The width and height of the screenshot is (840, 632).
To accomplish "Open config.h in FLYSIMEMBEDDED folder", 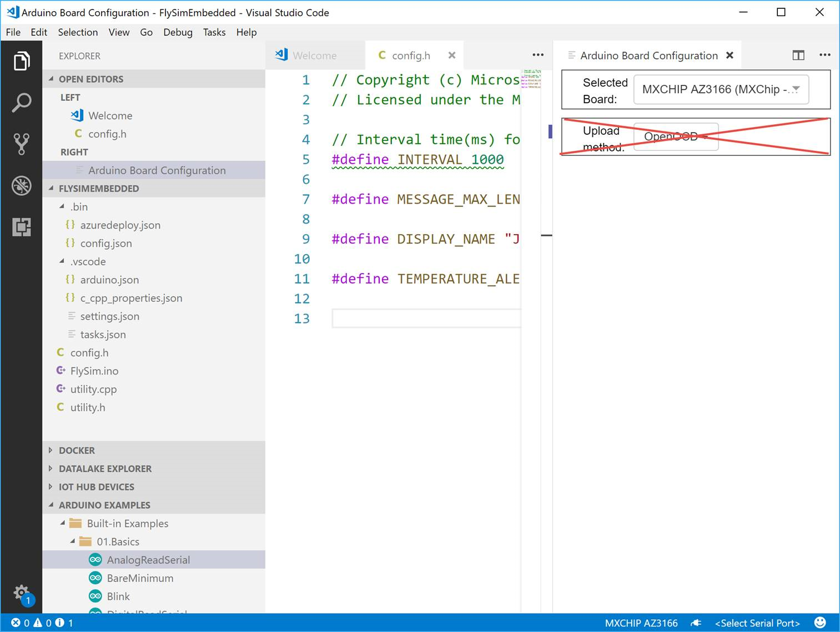I will (x=154, y=352).
